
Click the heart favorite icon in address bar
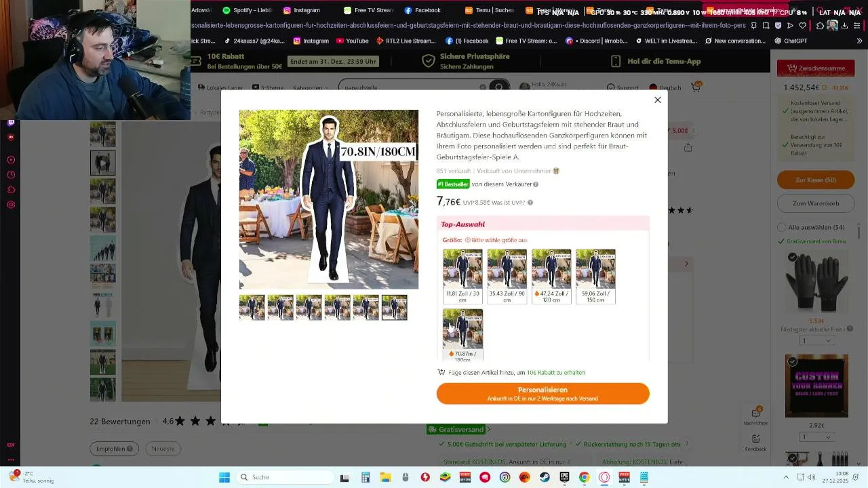(803, 26)
